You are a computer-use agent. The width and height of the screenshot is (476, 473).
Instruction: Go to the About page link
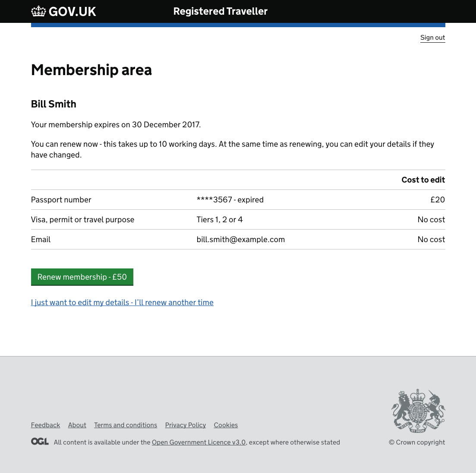click(77, 425)
